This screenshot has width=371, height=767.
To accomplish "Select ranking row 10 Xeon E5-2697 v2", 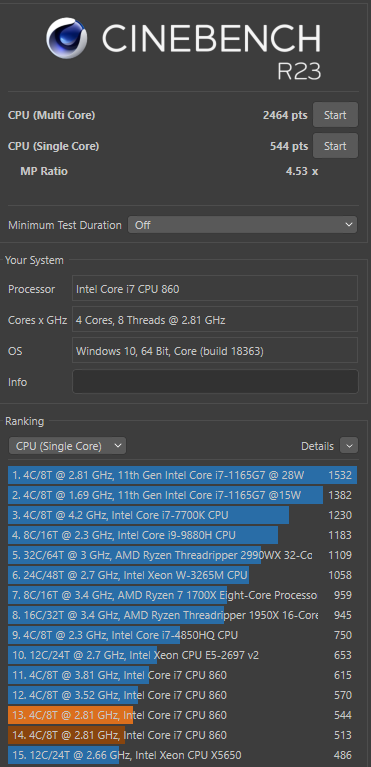I will point(183,655).
